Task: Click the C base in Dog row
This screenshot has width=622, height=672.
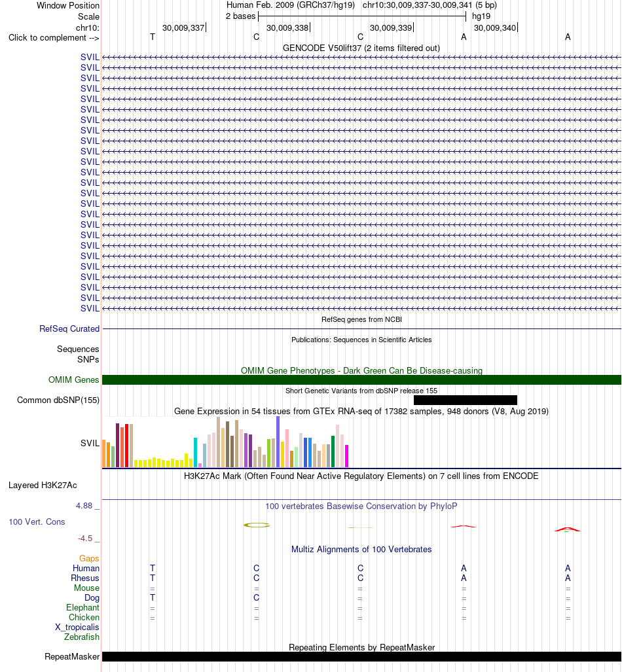Action: click(256, 597)
